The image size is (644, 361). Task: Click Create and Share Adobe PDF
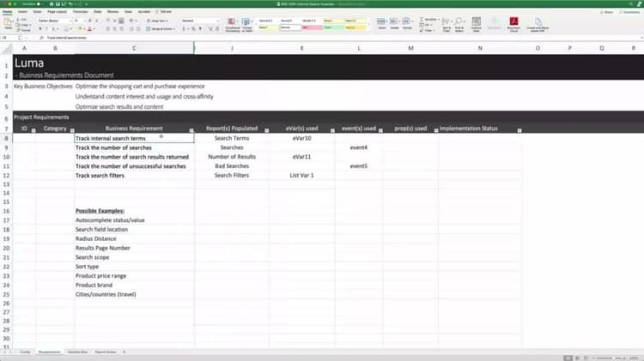coord(538,25)
